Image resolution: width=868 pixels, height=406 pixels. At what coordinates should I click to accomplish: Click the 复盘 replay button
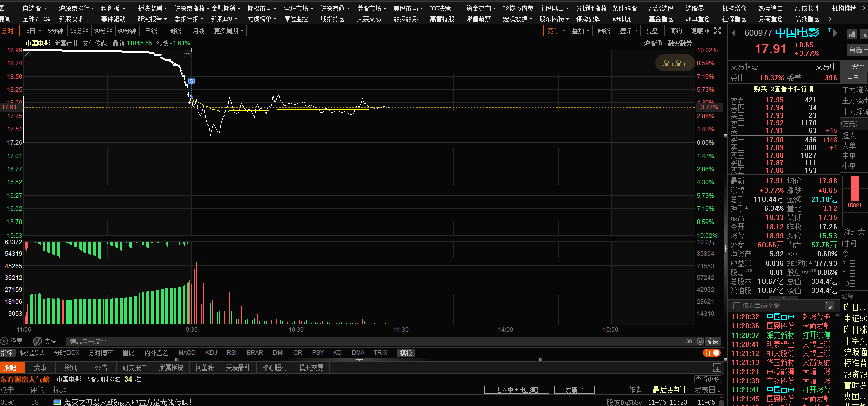(652, 31)
